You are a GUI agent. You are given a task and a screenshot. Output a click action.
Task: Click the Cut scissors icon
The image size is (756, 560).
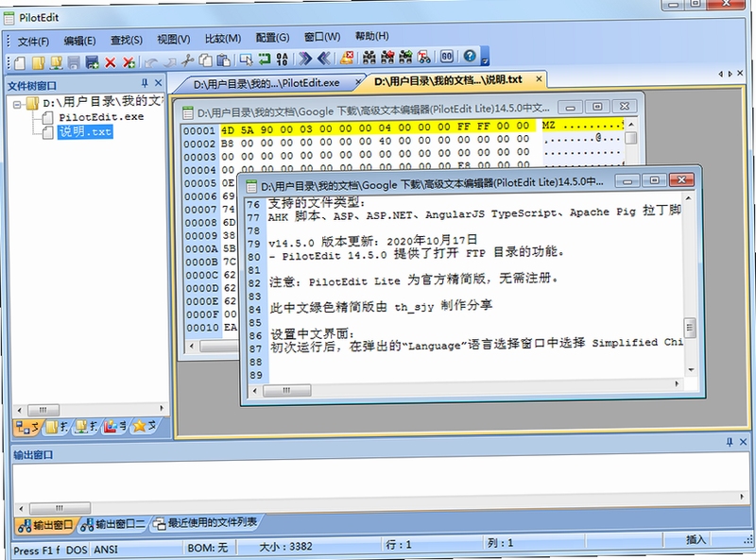click(x=187, y=60)
